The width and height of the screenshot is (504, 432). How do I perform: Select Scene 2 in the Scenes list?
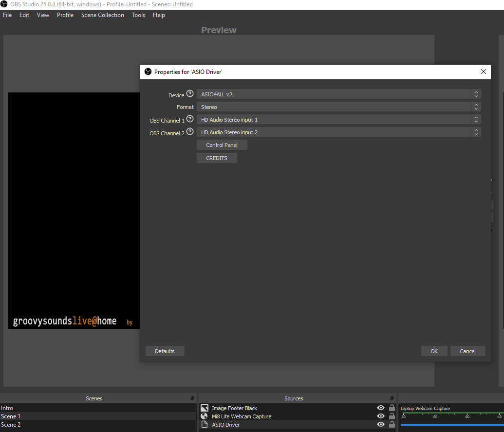pyautogui.click(x=98, y=425)
